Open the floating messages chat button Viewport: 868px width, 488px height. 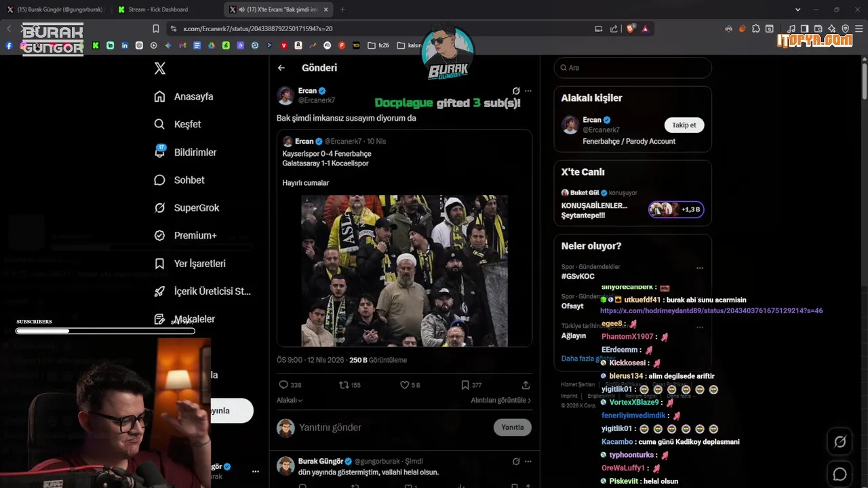(x=840, y=474)
